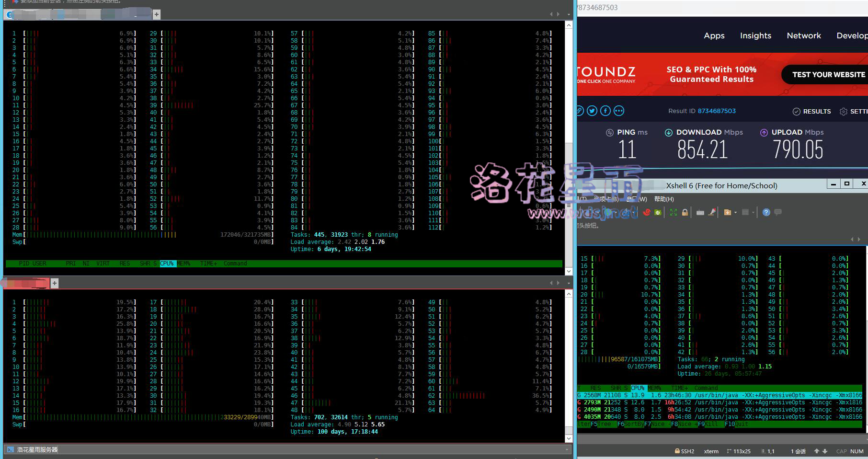The image size is (868, 459).
Task: Click the TEST YOUR WEBSITE button
Action: pos(824,74)
